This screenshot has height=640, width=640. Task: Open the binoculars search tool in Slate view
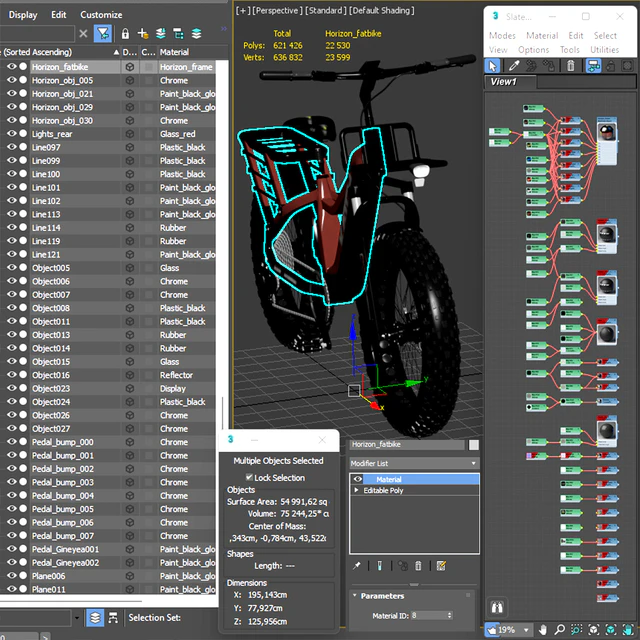pyautogui.click(x=497, y=607)
